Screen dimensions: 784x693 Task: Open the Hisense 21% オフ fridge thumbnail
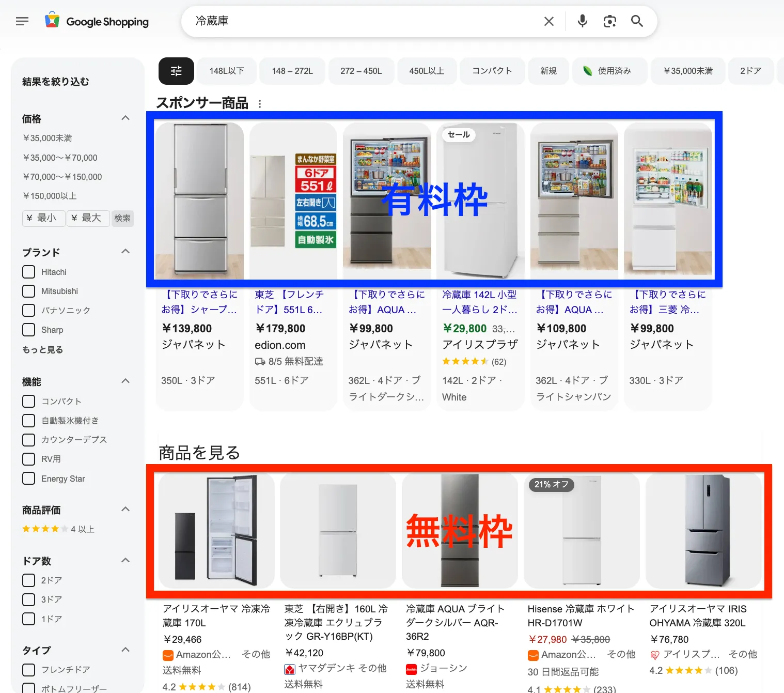(x=582, y=531)
